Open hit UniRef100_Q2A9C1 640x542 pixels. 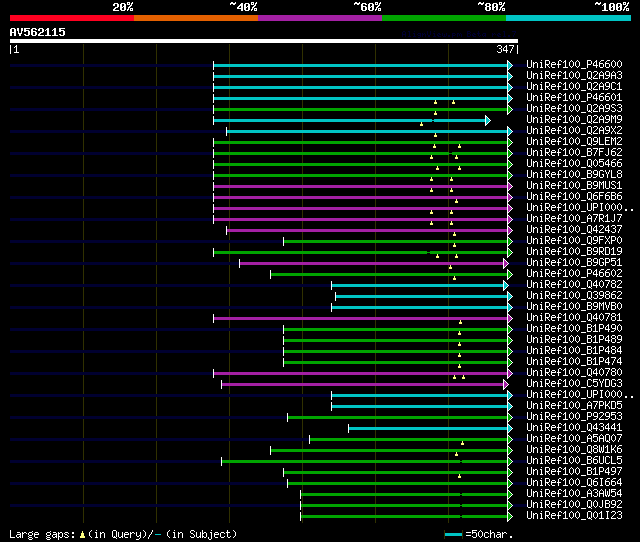pos(574,87)
